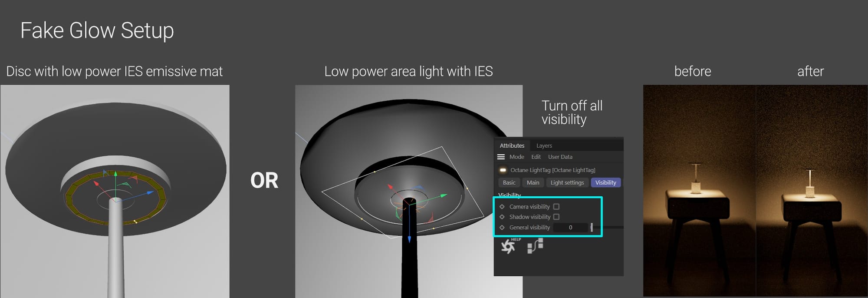The width and height of the screenshot is (868, 298).
Task: Click the General visibility value field
Action: tap(570, 227)
